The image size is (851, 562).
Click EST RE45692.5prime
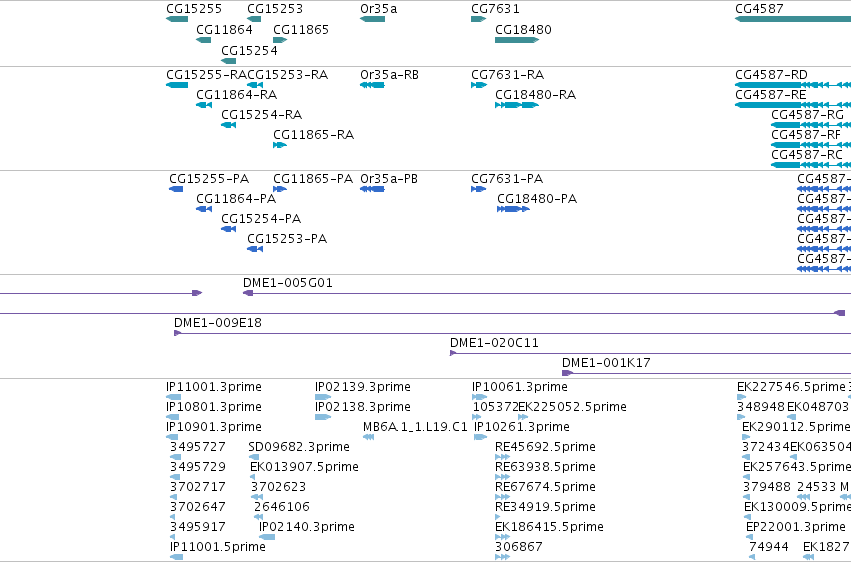pyautogui.click(x=545, y=447)
